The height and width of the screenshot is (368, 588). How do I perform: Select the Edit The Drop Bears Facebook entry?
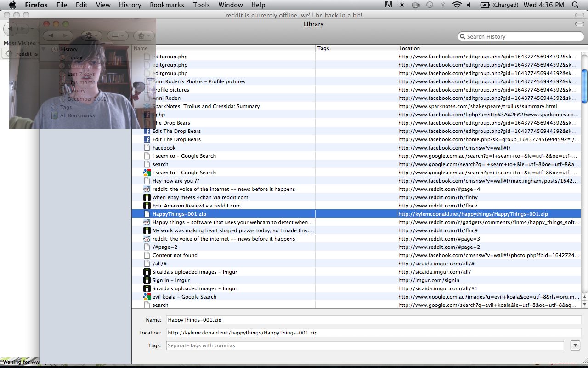(176, 131)
